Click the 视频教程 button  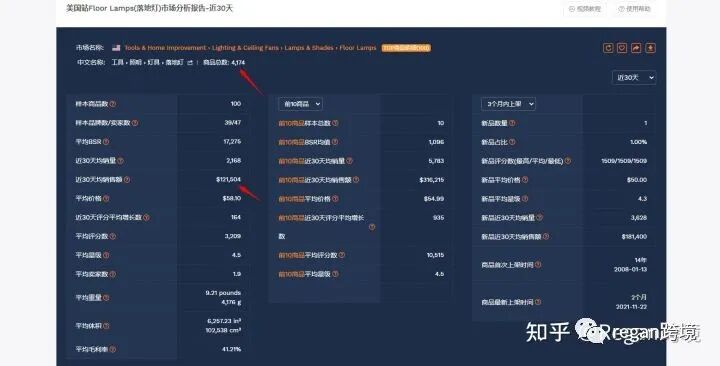point(585,9)
